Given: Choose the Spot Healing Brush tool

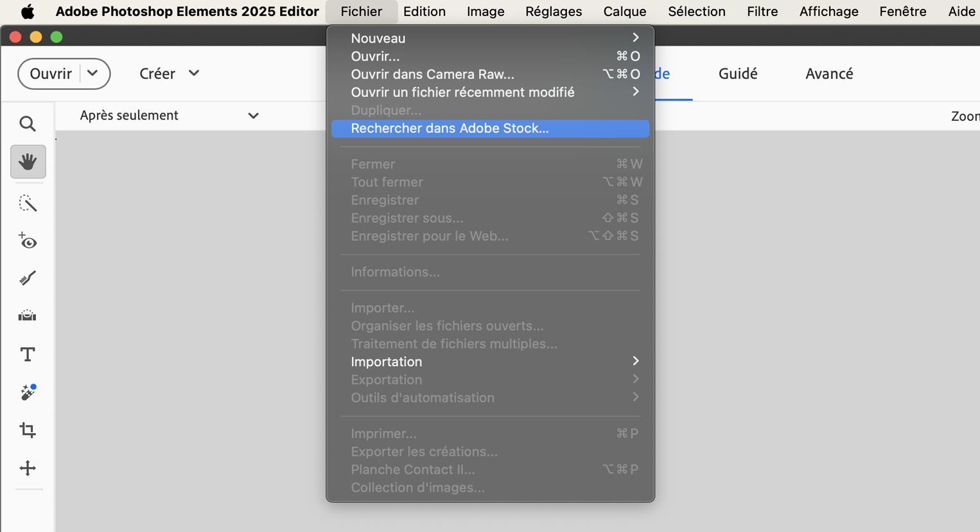Looking at the screenshot, I should click(x=28, y=392).
